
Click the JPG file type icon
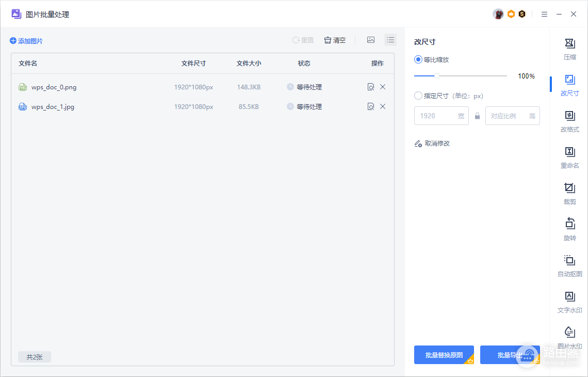pyautogui.click(x=23, y=106)
